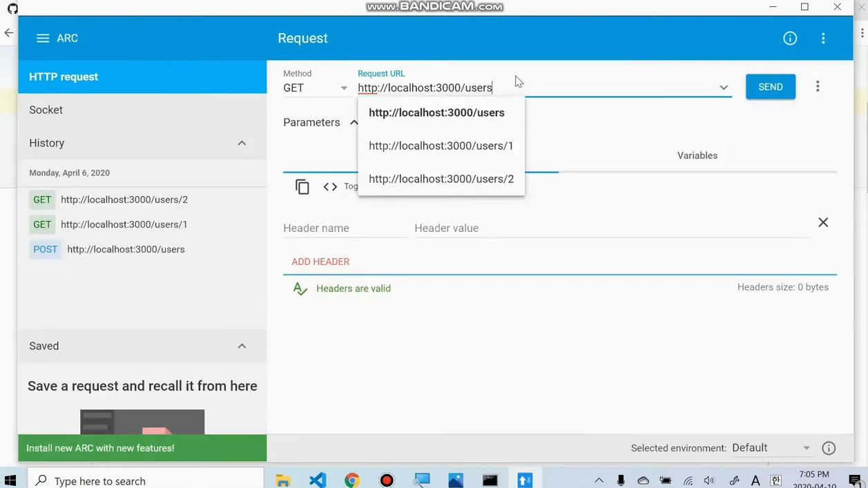This screenshot has width=868, height=488.
Task: Open volume control in the system tray
Action: pos(709,480)
